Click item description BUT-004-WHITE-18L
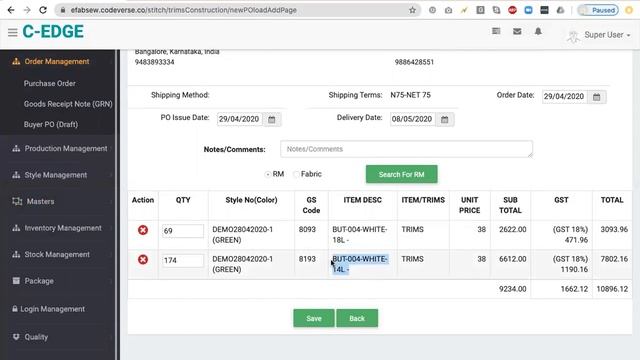The image size is (640, 360). pyautogui.click(x=360, y=235)
